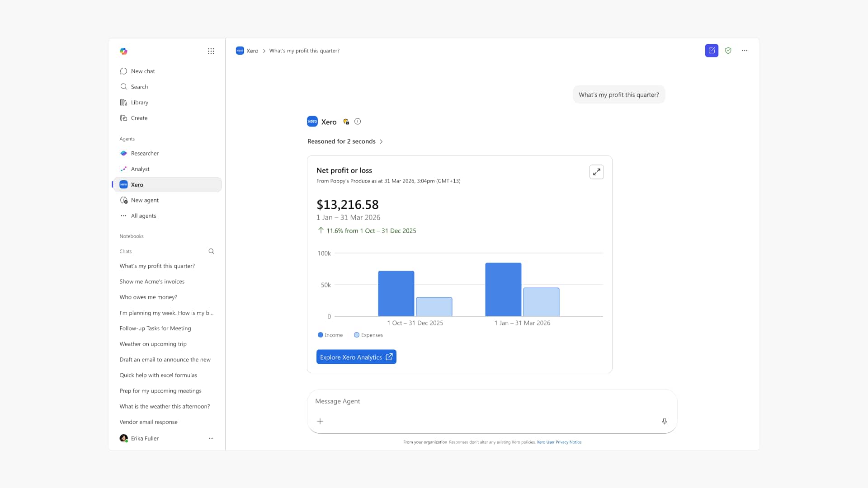
Task: Expand the Net profit card fullscreen
Action: (x=597, y=172)
